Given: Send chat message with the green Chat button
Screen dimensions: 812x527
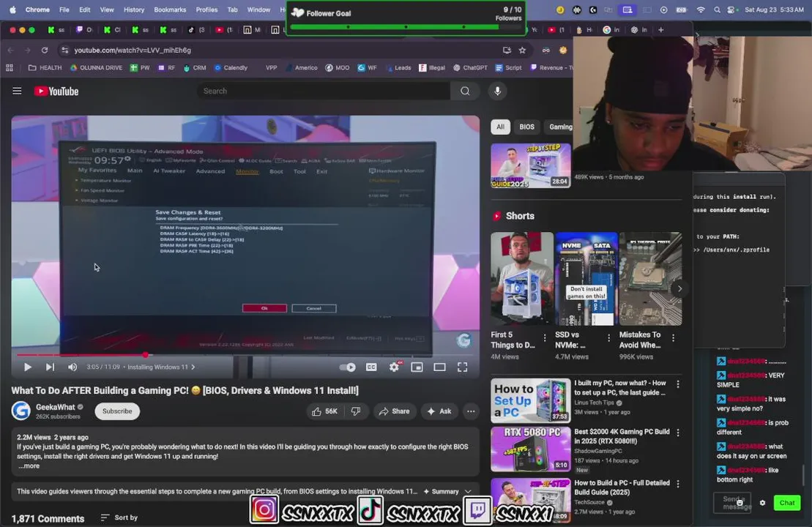Looking at the screenshot, I should (786, 503).
